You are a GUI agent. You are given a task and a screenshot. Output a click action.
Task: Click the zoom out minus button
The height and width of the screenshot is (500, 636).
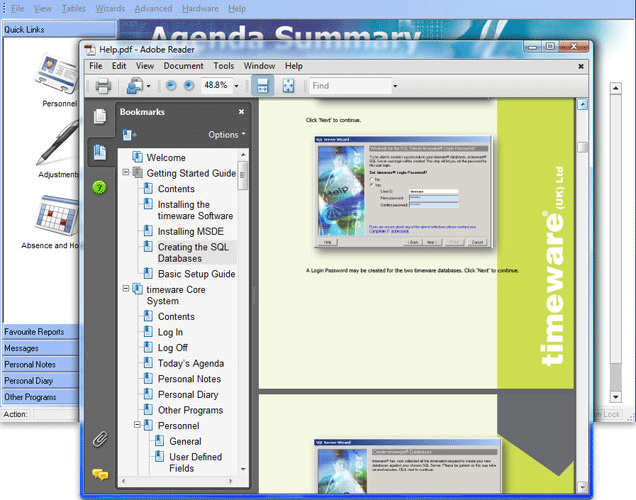(171, 85)
